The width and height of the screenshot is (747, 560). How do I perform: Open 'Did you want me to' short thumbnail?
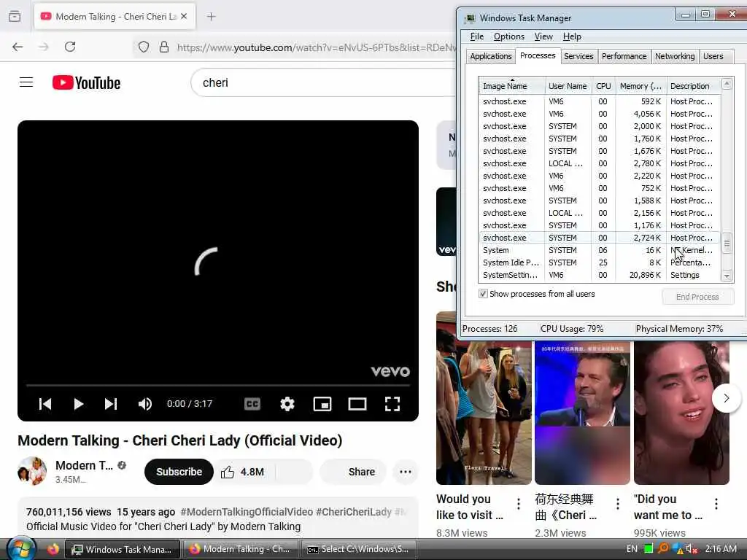point(681,413)
